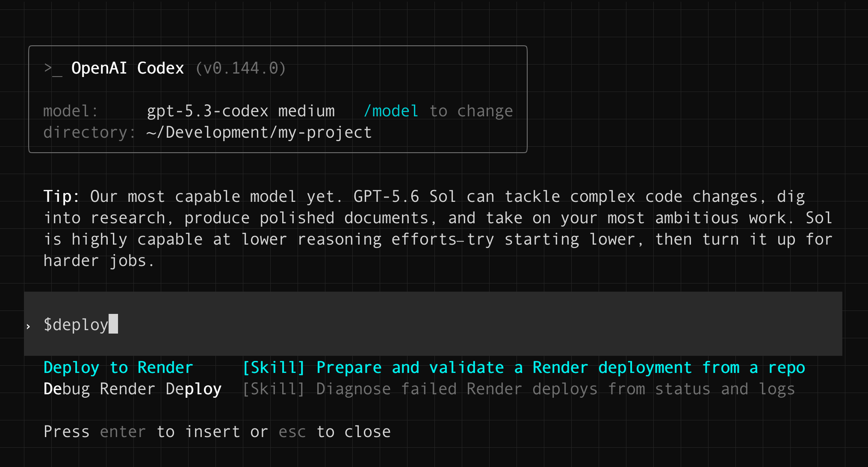Viewport: 868px width, 467px height.
Task: Click the 'to change' text
Action: (471, 111)
